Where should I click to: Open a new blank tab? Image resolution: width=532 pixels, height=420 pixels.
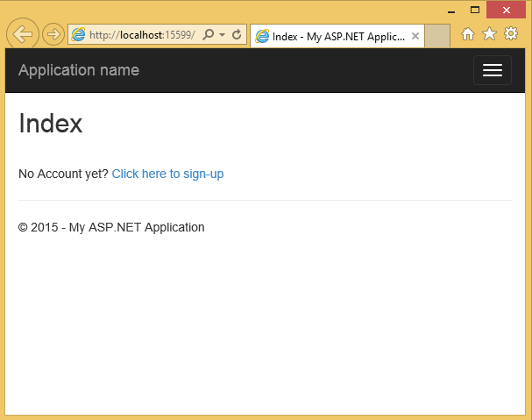coord(437,36)
